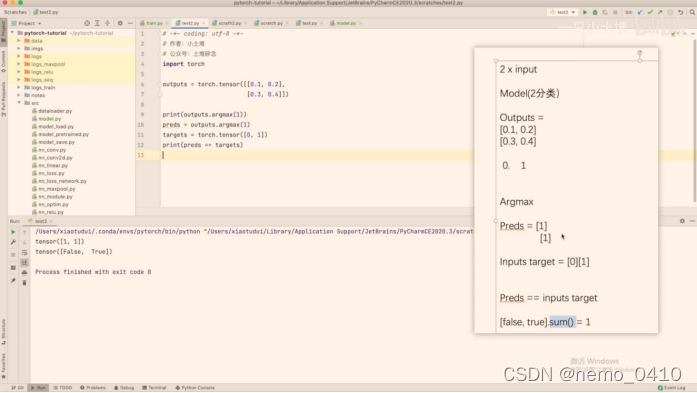Image resolution: width=697 pixels, height=393 pixels.
Task: Open the Problems tool window button
Action: (x=93, y=388)
